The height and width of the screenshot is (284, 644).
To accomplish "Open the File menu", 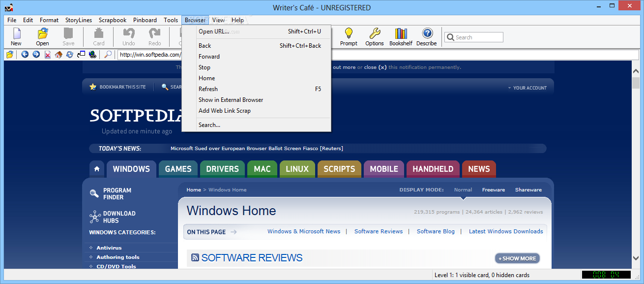I will pos(12,20).
